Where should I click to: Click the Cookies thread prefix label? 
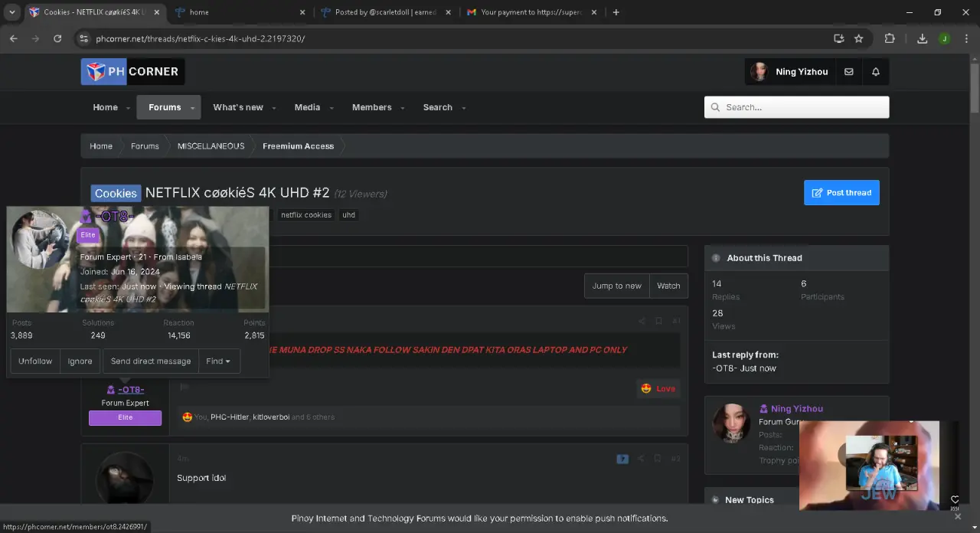tap(116, 193)
